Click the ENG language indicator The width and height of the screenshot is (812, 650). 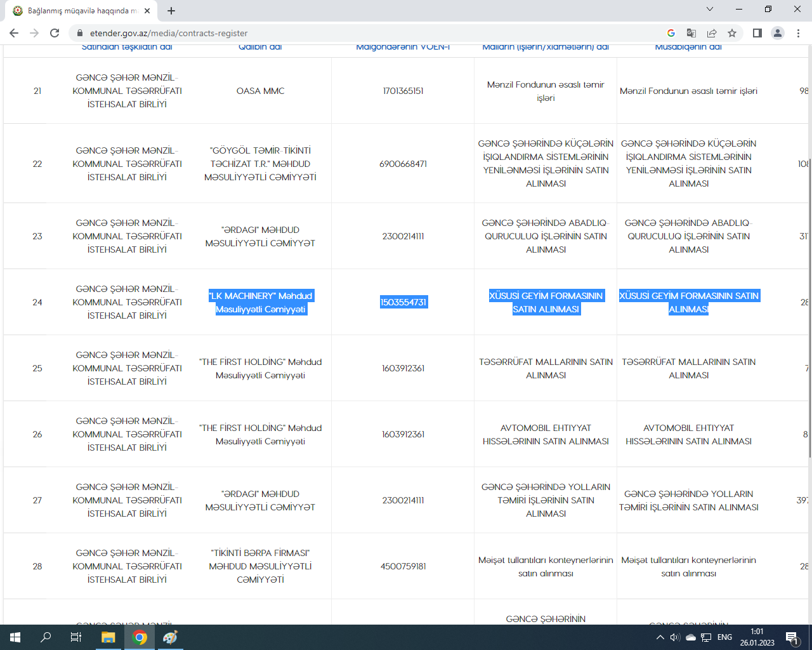pyautogui.click(x=724, y=637)
